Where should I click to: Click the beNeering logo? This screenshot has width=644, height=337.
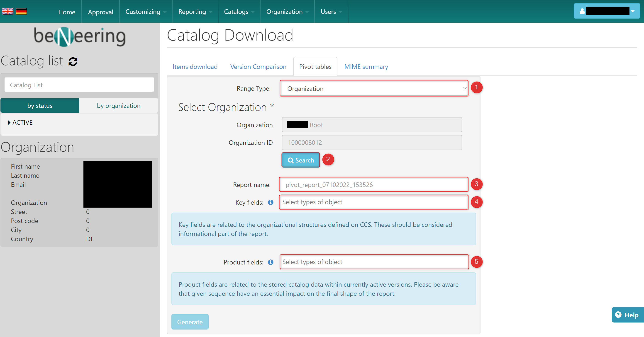tap(80, 36)
